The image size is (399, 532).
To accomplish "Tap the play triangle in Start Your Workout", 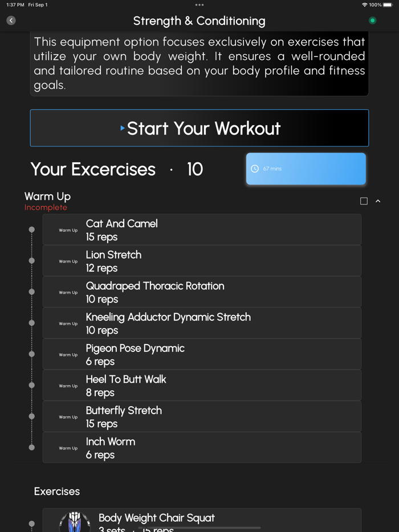I will [x=121, y=128].
